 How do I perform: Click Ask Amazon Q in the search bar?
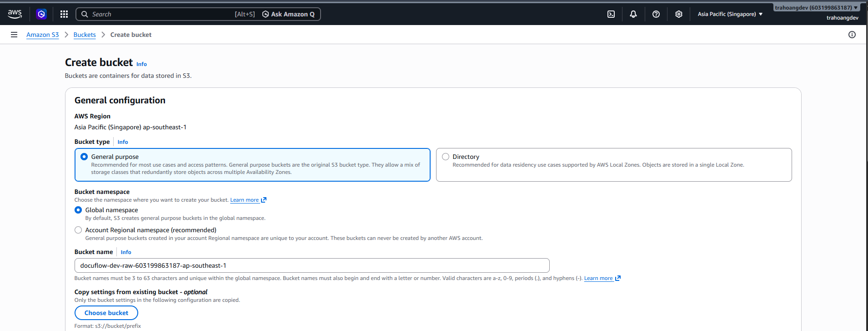point(288,14)
